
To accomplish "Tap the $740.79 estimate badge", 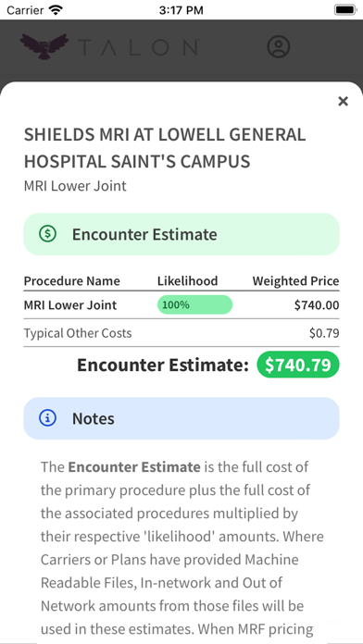I will [x=298, y=365].
